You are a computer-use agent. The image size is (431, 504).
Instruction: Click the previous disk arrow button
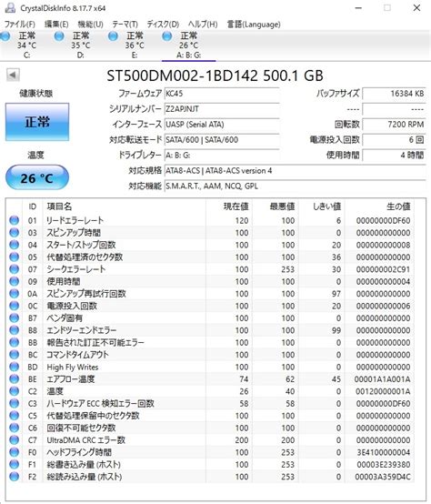[13, 75]
